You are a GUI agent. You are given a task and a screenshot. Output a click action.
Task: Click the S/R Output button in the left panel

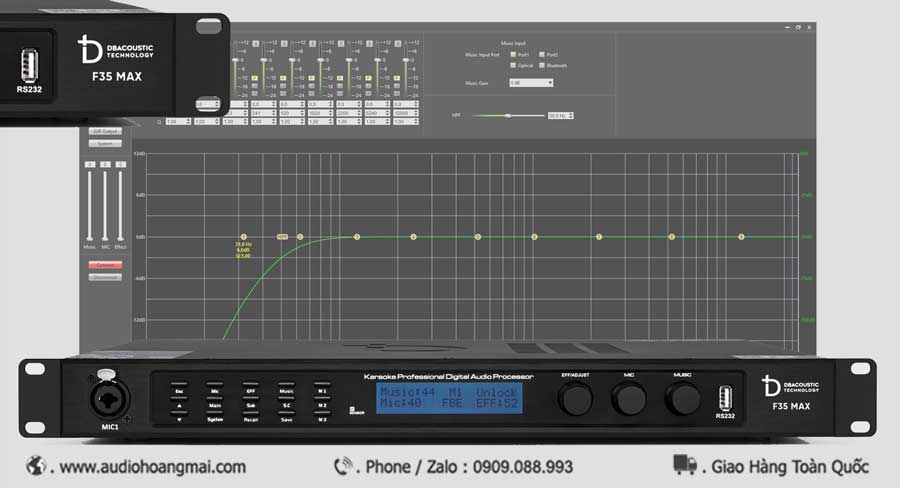coord(105,131)
